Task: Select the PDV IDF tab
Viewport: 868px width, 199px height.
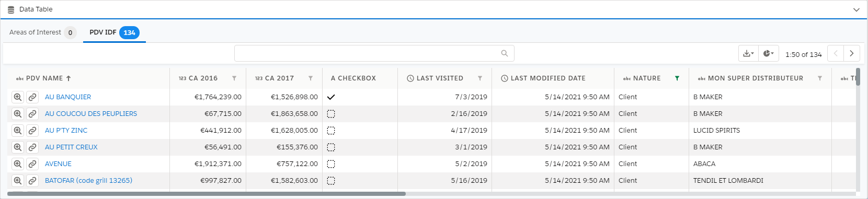Action: (x=114, y=32)
